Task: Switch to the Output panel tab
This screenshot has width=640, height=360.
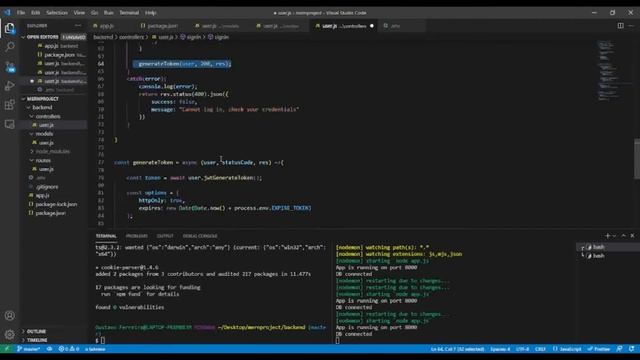Action: coord(165,236)
